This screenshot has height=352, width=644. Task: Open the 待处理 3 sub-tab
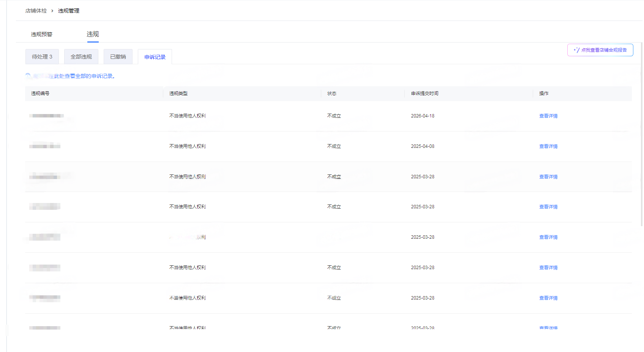42,57
